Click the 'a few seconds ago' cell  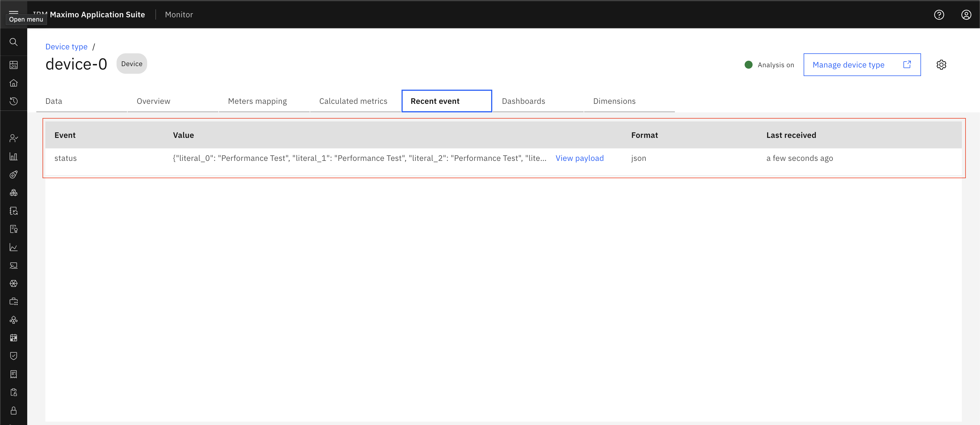800,158
